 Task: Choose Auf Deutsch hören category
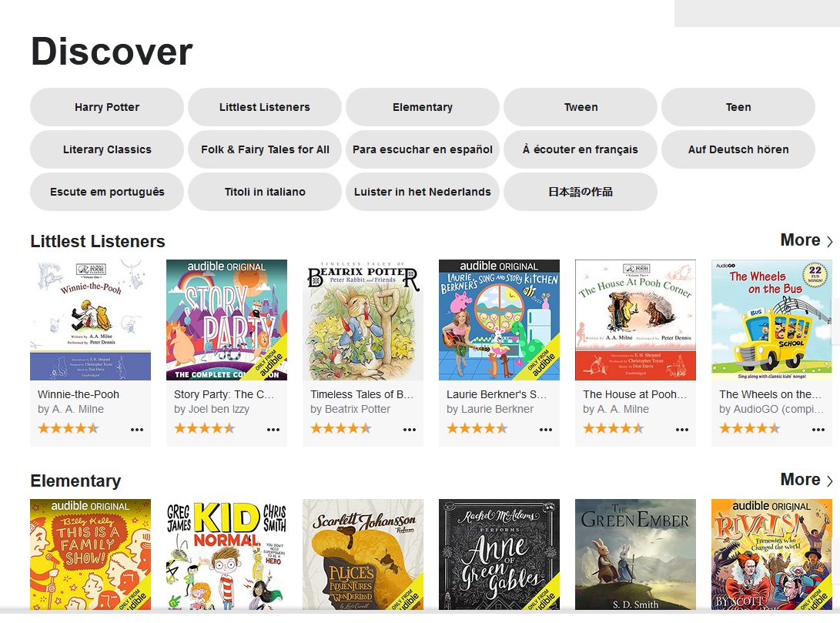738,149
